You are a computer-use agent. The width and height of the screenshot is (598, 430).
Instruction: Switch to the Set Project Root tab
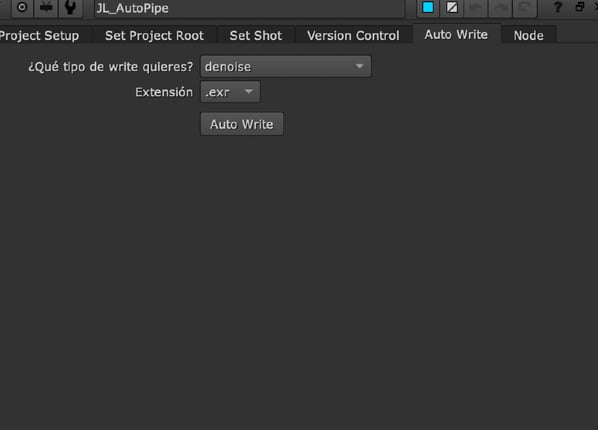154,35
